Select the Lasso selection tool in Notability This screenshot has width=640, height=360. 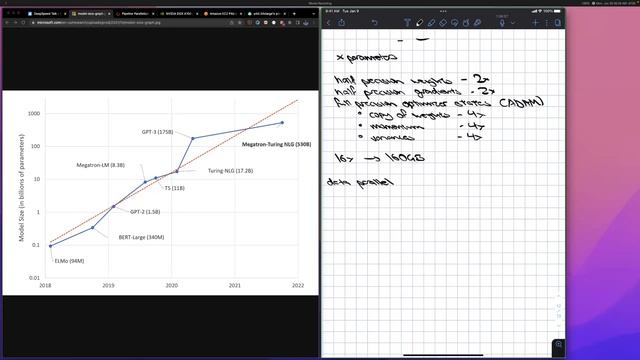454,23
